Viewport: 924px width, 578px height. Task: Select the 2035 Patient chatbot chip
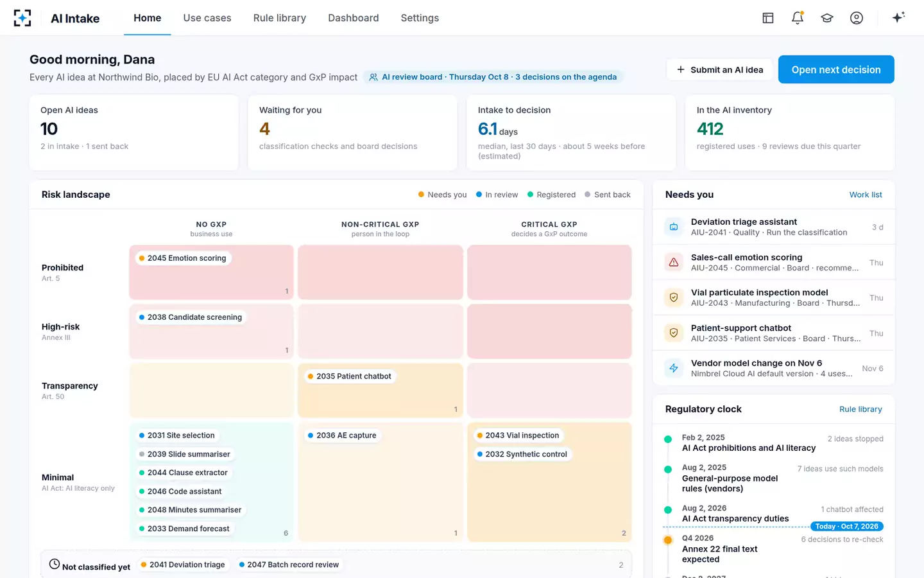pyautogui.click(x=350, y=376)
